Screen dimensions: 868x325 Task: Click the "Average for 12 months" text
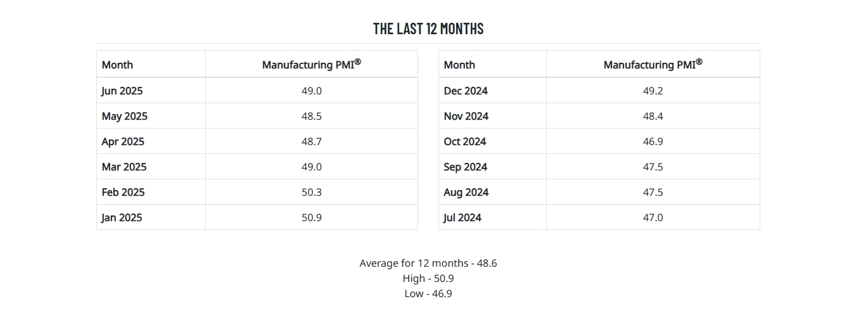click(428, 263)
